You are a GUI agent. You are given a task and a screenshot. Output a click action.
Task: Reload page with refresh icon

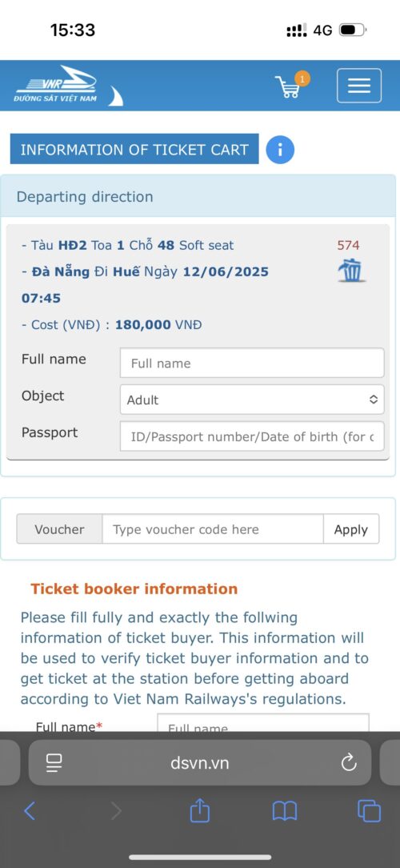click(x=349, y=763)
